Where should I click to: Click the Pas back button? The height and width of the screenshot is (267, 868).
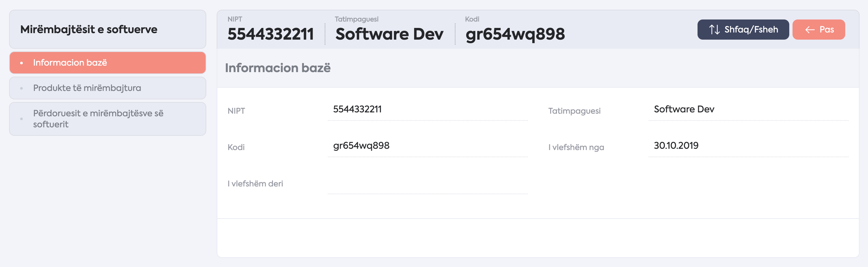click(x=819, y=30)
